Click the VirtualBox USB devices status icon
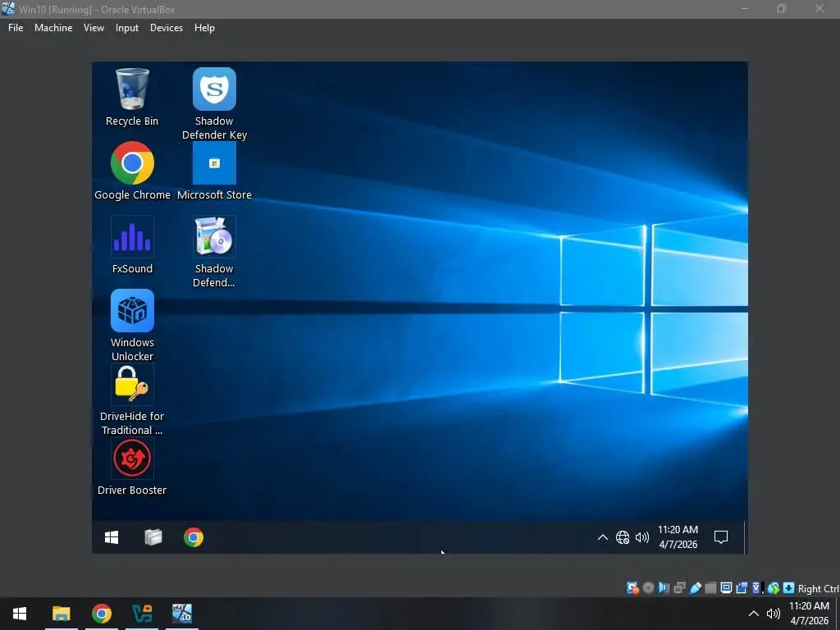This screenshot has width=840, height=630. 696,588
